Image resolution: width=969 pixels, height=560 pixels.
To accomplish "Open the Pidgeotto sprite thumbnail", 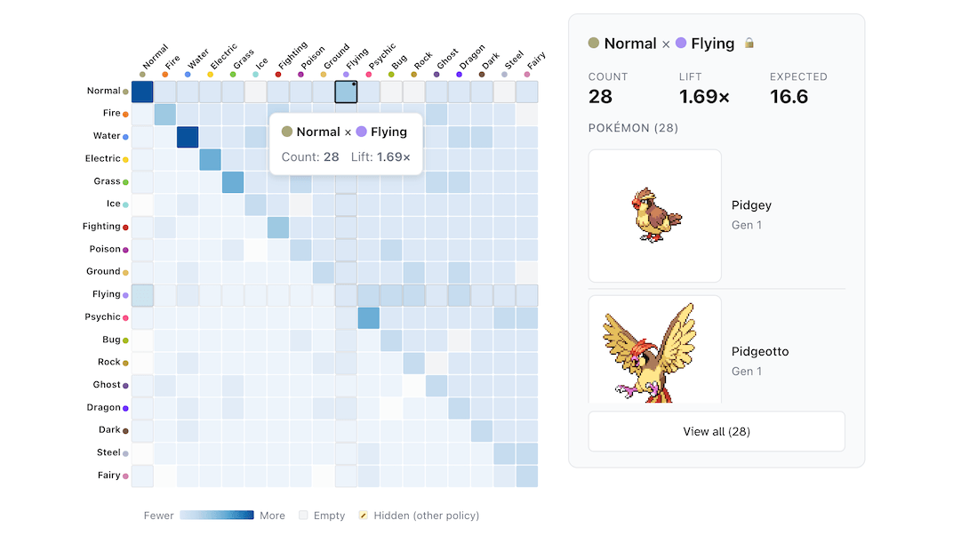I will (655, 351).
